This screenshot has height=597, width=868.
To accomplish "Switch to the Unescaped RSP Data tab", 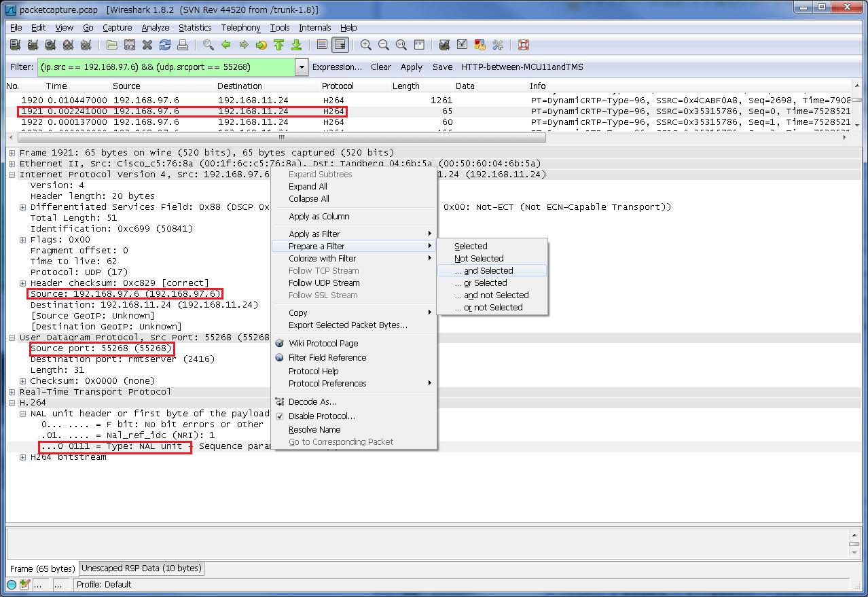I will tap(141, 568).
